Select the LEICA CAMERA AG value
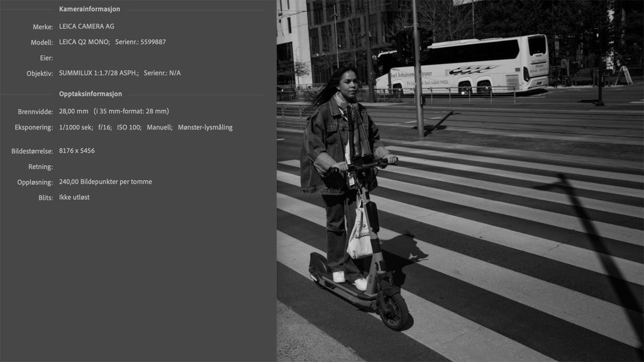This screenshot has height=362, width=644. coord(86,26)
